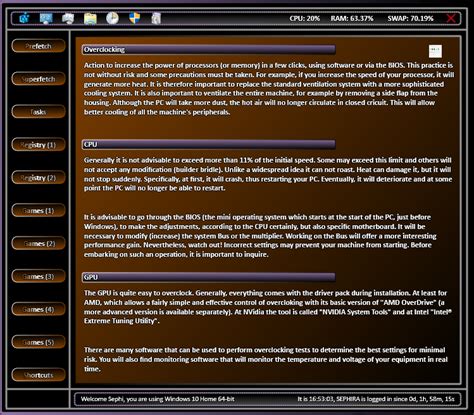The image size is (474, 415).
Task: Open the yellow folder icon in toolbar
Action: point(90,18)
